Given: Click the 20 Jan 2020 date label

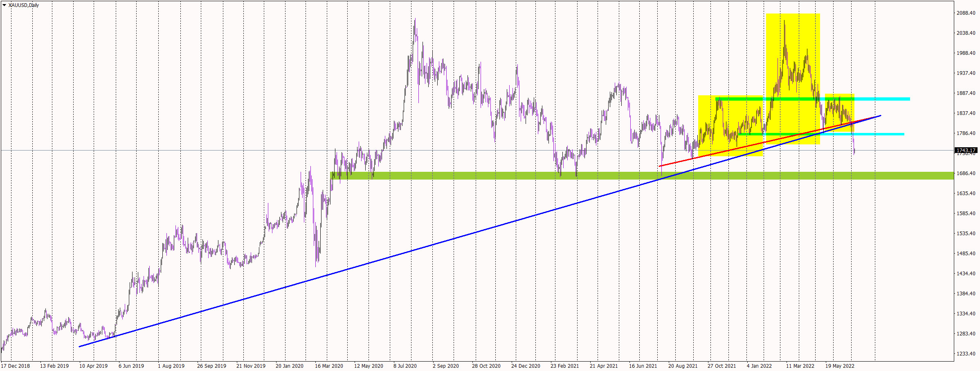Looking at the screenshot, I should pos(290,366).
